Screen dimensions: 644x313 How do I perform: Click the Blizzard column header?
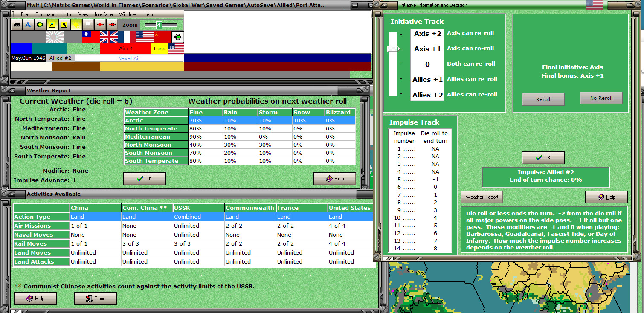[x=340, y=113]
